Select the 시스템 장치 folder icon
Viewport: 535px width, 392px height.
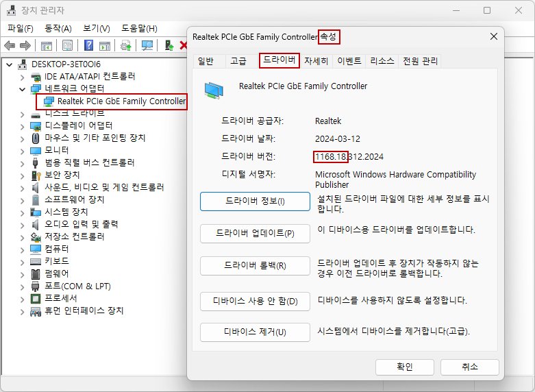point(36,212)
